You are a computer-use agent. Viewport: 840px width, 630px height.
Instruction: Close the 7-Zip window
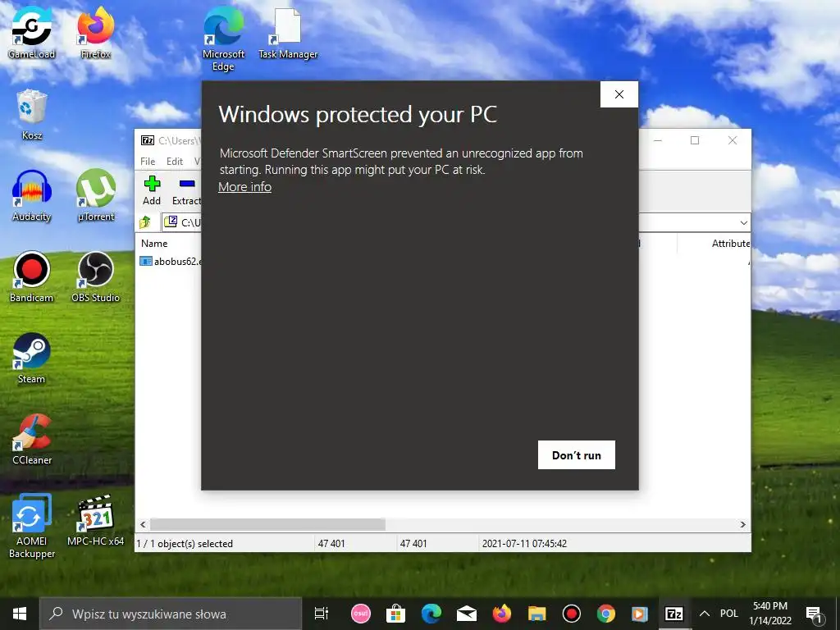click(x=733, y=140)
